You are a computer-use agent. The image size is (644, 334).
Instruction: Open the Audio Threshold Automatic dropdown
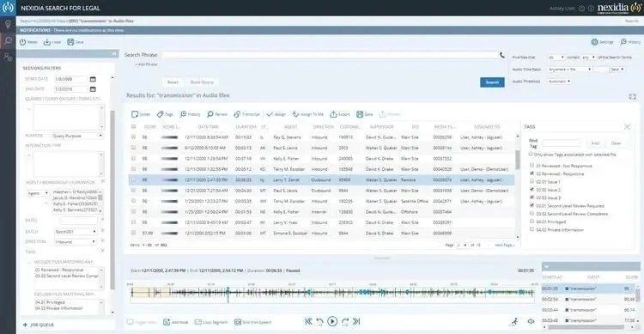click(x=559, y=82)
